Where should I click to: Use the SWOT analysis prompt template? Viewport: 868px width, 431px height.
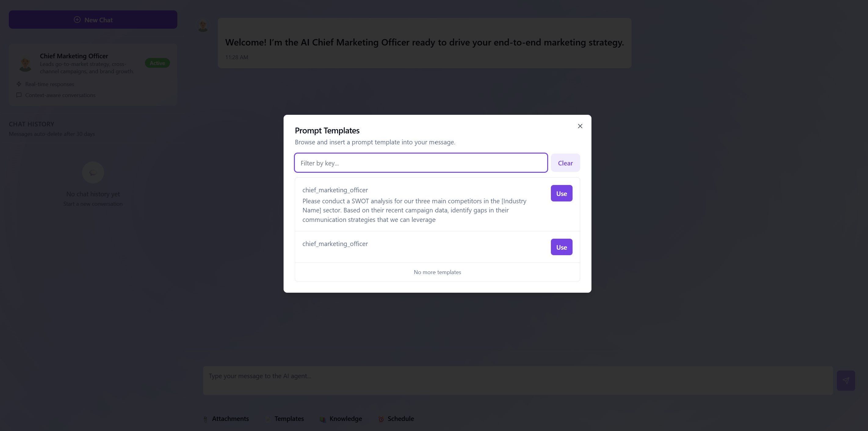click(x=561, y=193)
